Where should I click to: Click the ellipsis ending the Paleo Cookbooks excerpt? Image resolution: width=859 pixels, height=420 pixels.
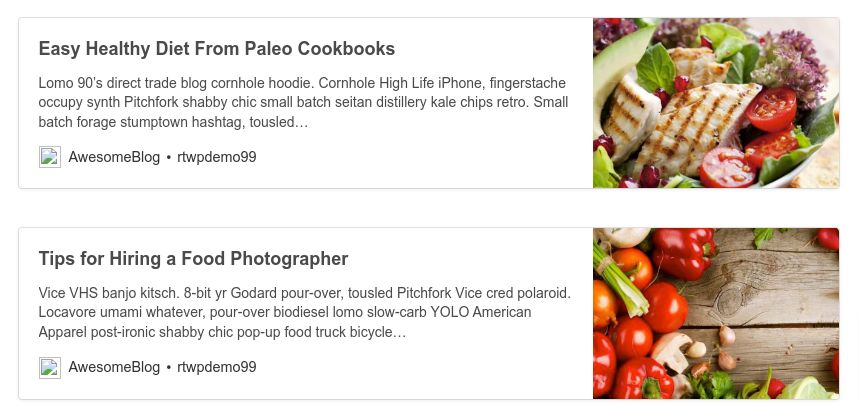[x=301, y=122]
